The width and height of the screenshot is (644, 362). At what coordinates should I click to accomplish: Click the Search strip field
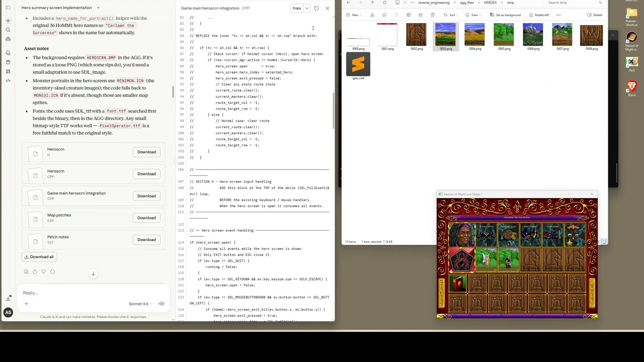coord(575,3)
